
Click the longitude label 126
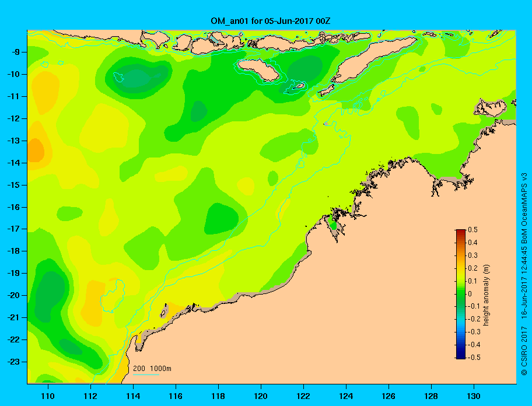click(x=388, y=396)
